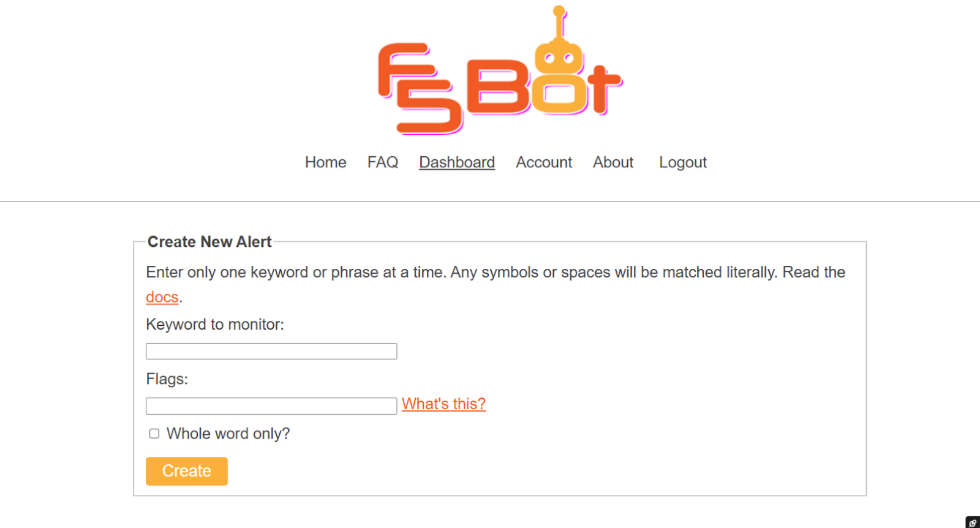Open the About page
Screen dimensions: 980x528
click(x=612, y=162)
